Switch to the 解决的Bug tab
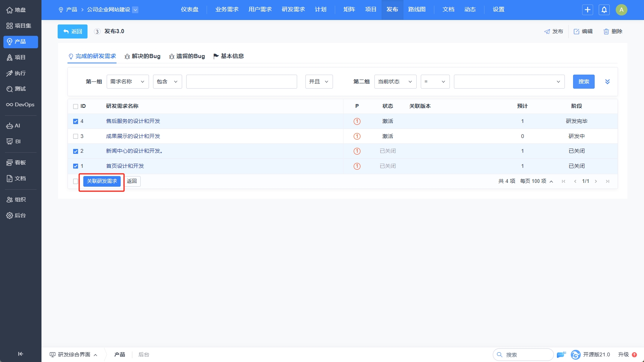This screenshot has width=644, height=362. [x=143, y=56]
